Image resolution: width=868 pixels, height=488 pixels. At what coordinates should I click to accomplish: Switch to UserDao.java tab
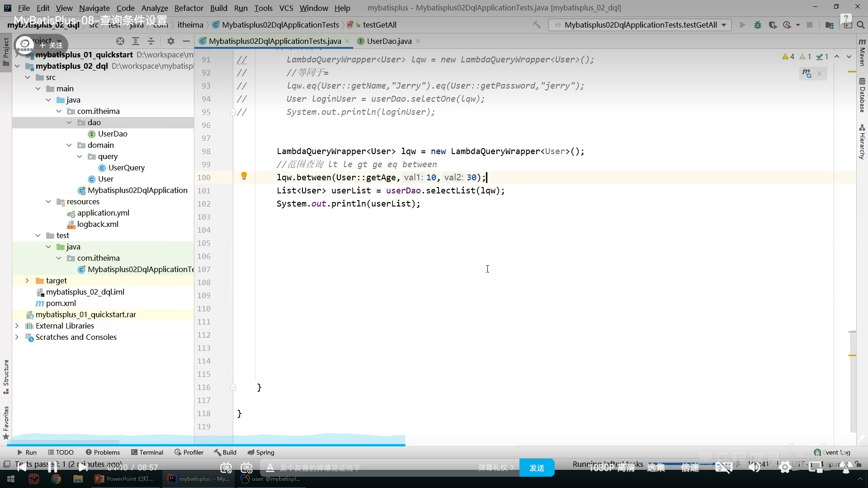[x=389, y=41]
